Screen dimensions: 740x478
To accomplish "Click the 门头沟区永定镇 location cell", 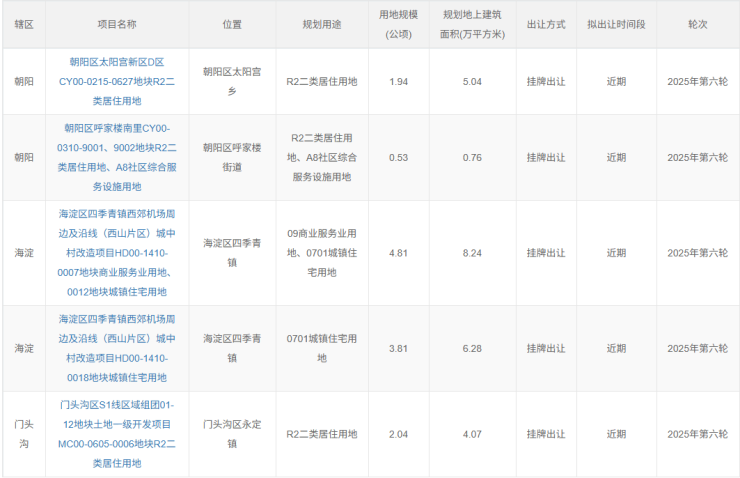I will 232,434.
